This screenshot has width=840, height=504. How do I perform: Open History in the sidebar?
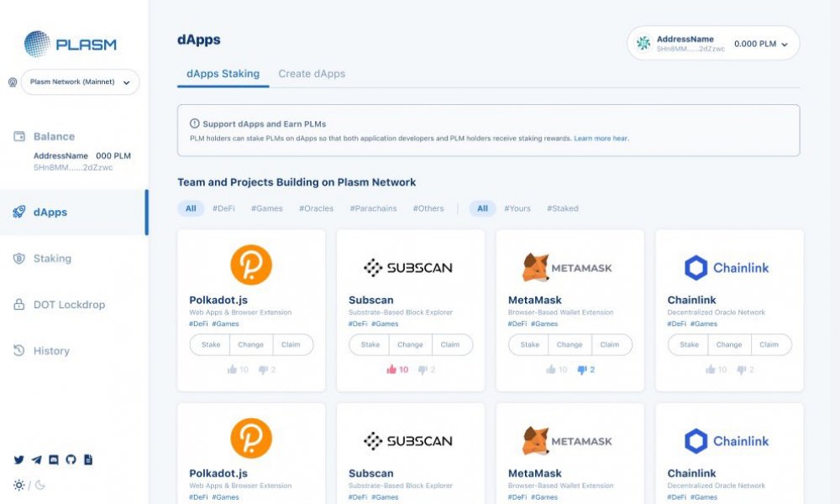click(51, 351)
